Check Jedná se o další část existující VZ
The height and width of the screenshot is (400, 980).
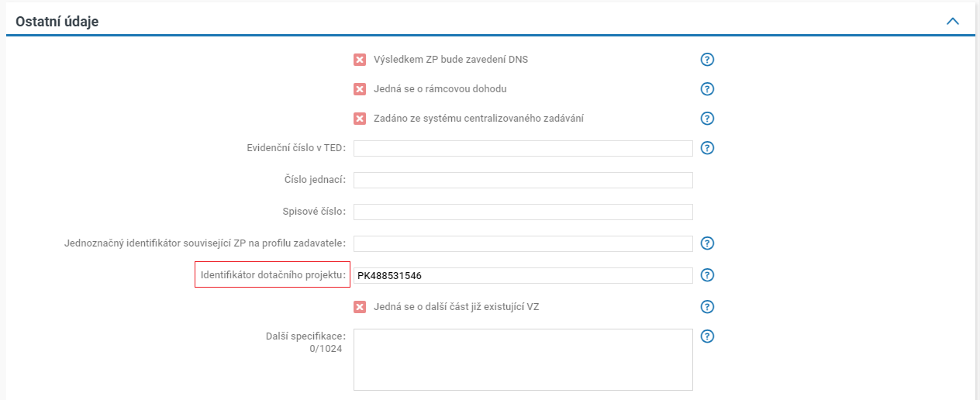coord(360,306)
